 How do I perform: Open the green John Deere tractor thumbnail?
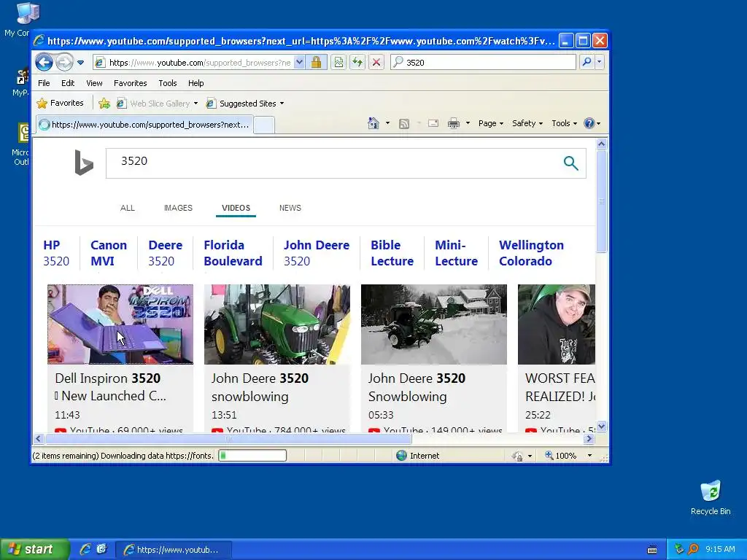[276, 324]
